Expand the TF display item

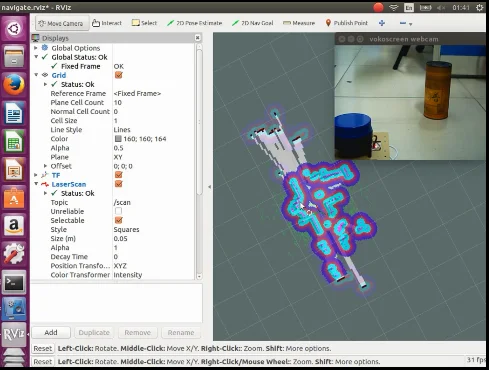click(36, 175)
